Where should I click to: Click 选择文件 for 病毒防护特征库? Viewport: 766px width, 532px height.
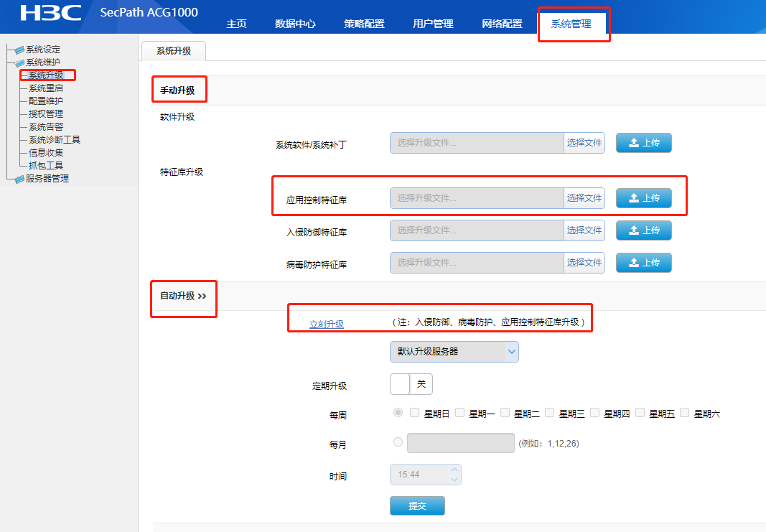coord(584,262)
